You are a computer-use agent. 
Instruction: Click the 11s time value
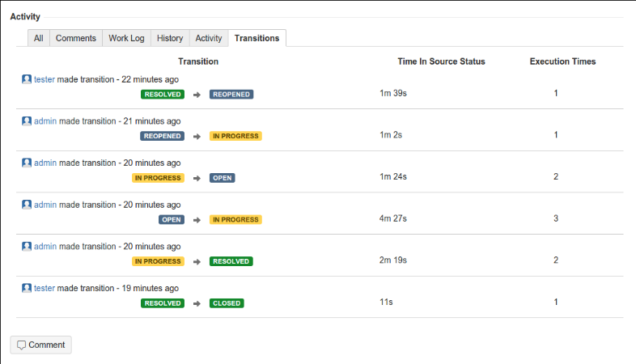click(x=386, y=302)
